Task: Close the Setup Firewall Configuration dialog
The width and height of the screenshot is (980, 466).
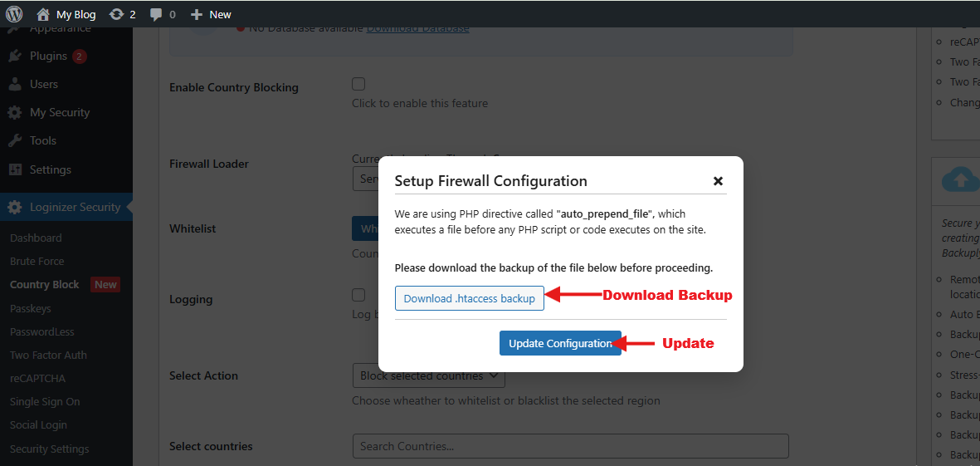Action: click(718, 181)
